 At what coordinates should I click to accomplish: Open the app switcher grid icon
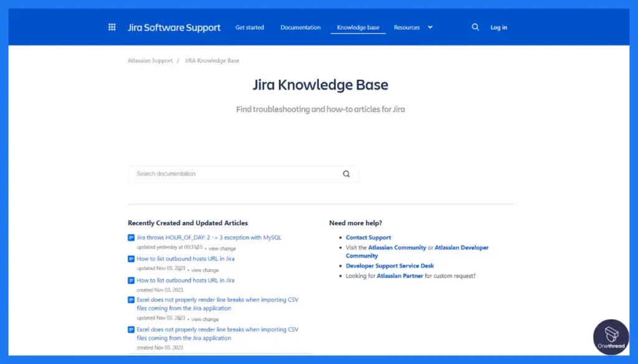(112, 27)
